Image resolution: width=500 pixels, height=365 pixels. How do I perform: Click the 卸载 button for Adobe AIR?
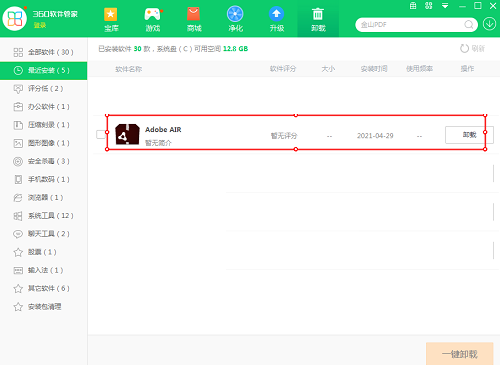tap(469, 135)
